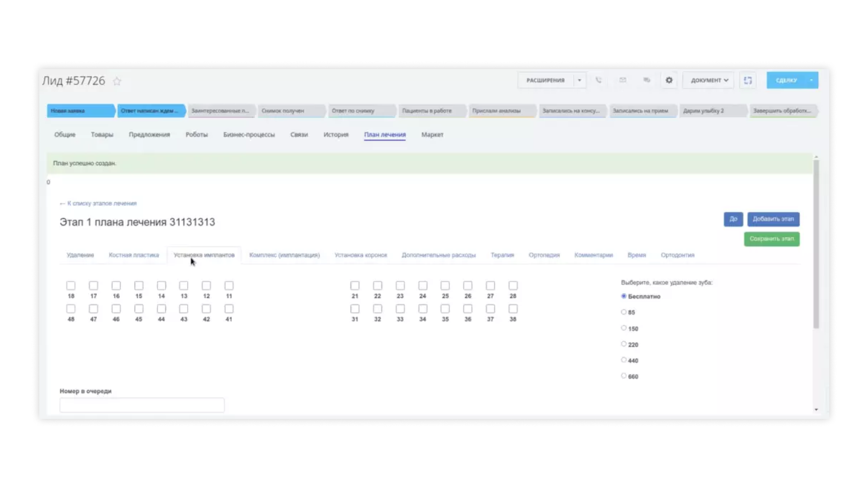This screenshot has height=488, width=868.
Task: Click the Сохранить этап button
Action: 772,239
